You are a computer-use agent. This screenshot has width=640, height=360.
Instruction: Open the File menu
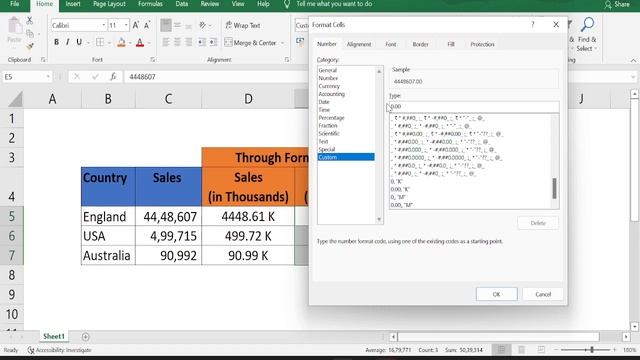[x=15, y=4]
